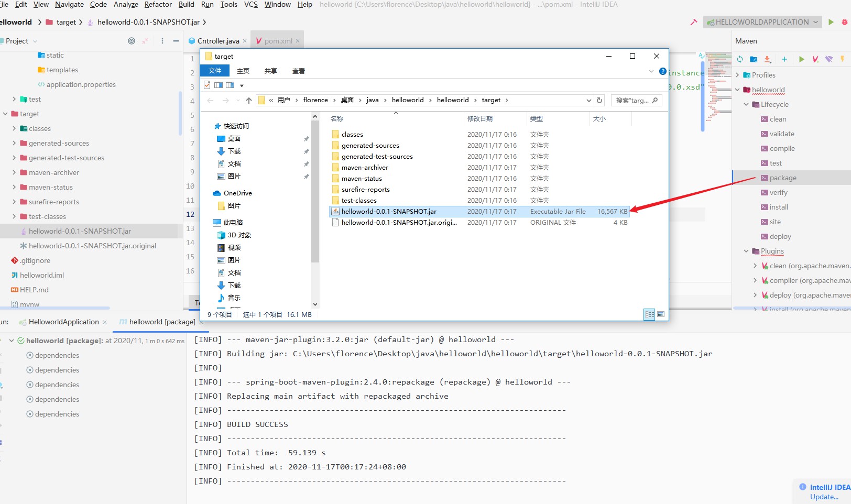Expand the compiler plugin in Maven
This screenshot has height=504, width=851.
point(755,280)
